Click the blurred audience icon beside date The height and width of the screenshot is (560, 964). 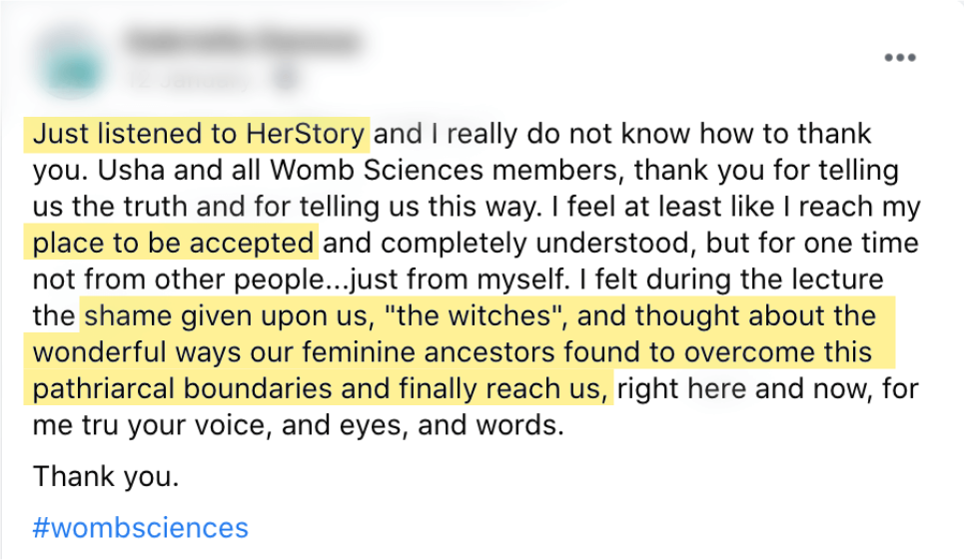coord(286,79)
